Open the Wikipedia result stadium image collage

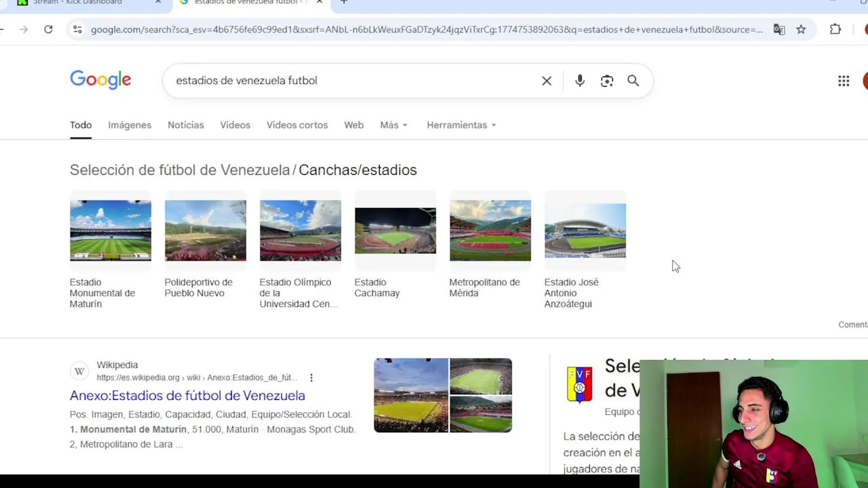click(443, 395)
